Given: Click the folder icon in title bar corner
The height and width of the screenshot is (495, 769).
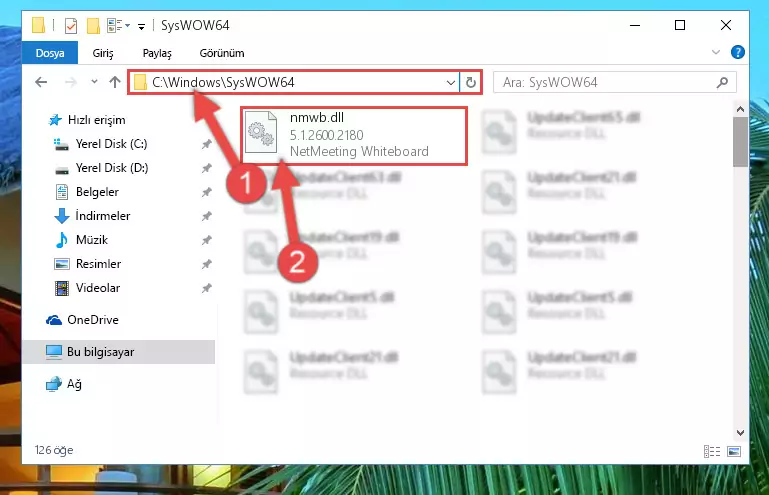Looking at the screenshot, I should pyautogui.click(x=38, y=25).
